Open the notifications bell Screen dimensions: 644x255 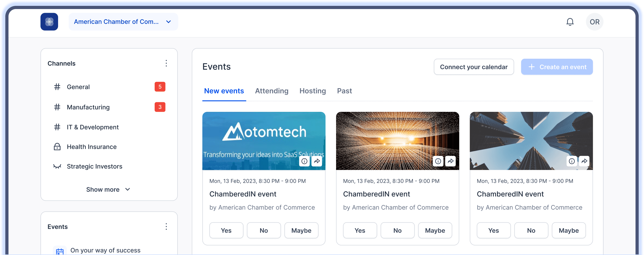click(570, 22)
